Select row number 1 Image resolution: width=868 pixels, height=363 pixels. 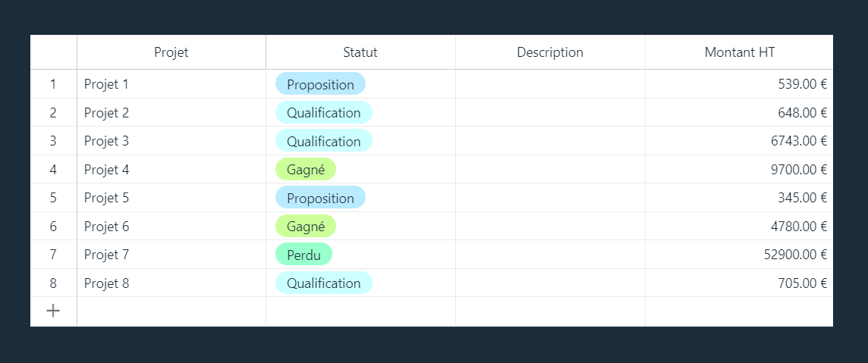53,84
